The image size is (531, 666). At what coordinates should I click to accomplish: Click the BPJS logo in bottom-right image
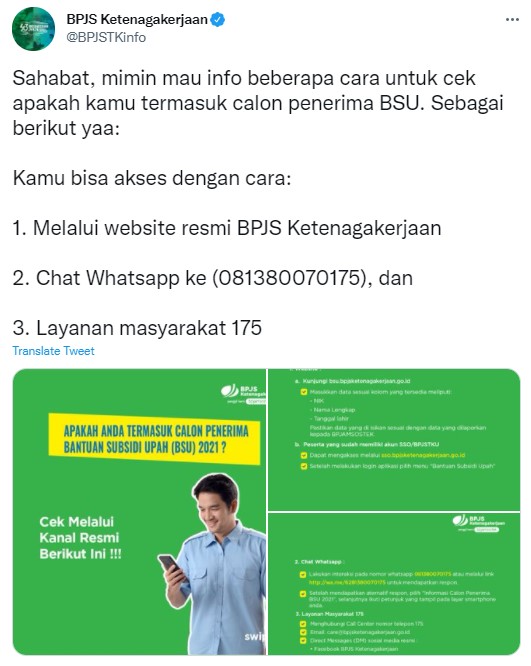click(478, 523)
